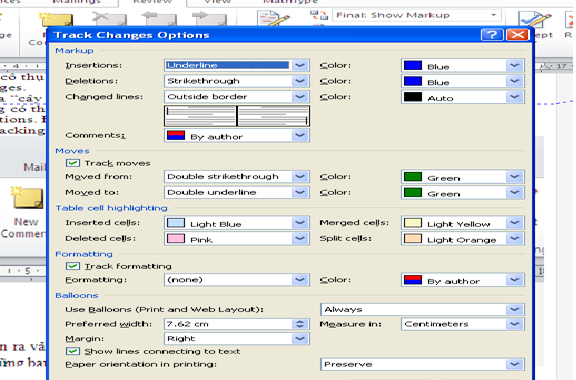Click the Preferred width value field
The width and height of the screenshot is (576, 380).
point(228,324)
